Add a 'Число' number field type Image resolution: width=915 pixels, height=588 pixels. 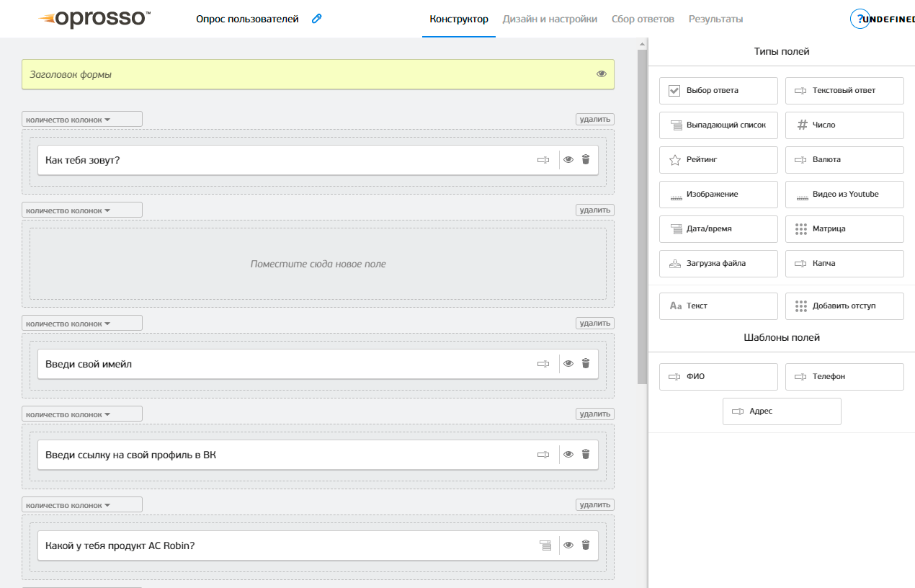(844, 125)
